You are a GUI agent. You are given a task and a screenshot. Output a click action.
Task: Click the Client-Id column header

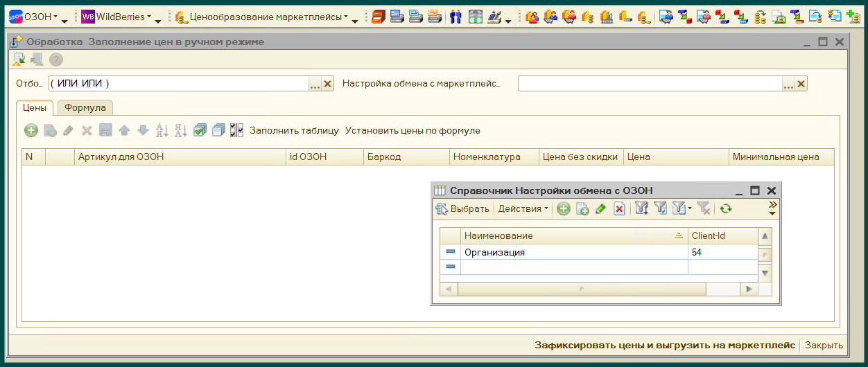pos(722,236)
